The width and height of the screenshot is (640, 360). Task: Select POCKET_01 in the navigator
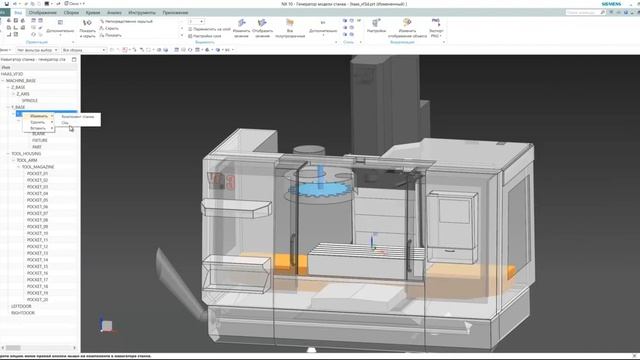point(38,173)
